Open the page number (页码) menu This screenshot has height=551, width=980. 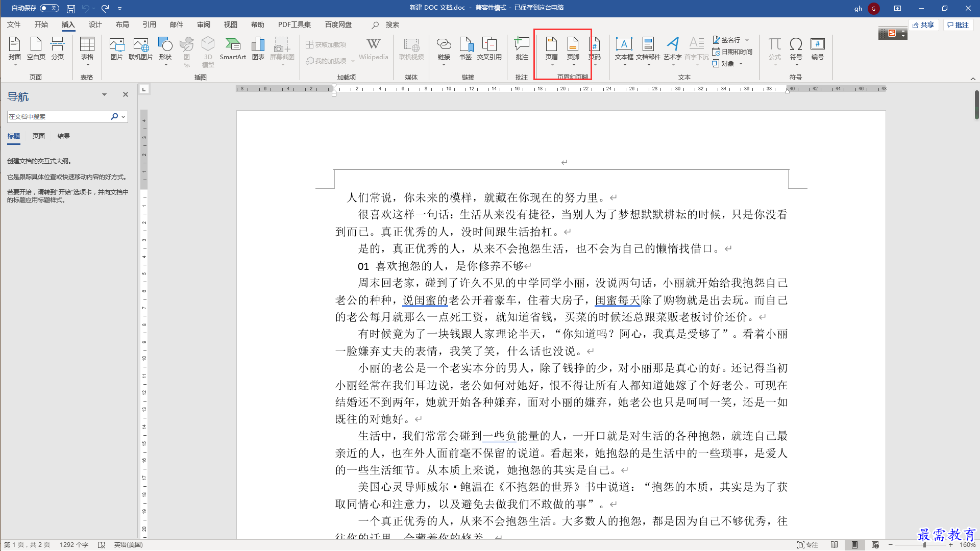pos(595,50)
